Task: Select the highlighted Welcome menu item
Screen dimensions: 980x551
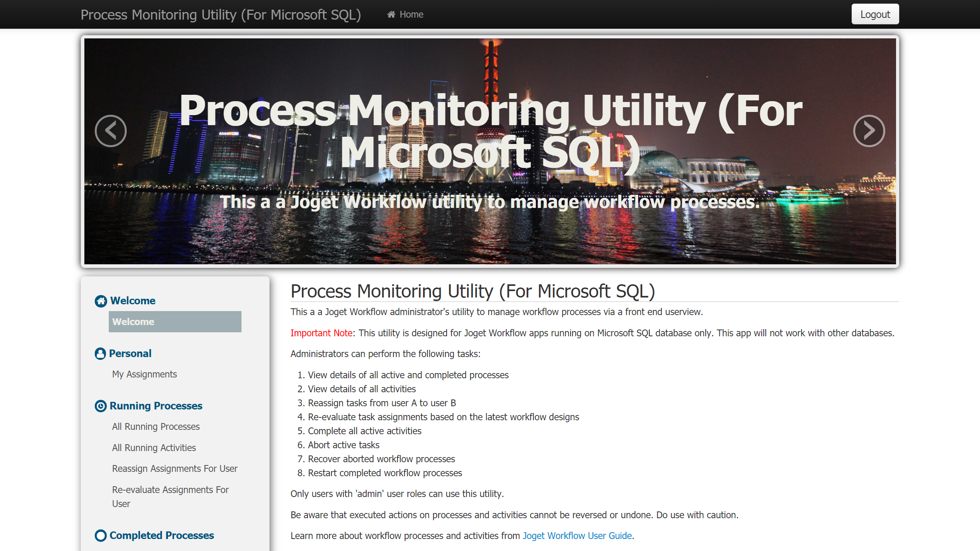Action: tap(175, 322)
